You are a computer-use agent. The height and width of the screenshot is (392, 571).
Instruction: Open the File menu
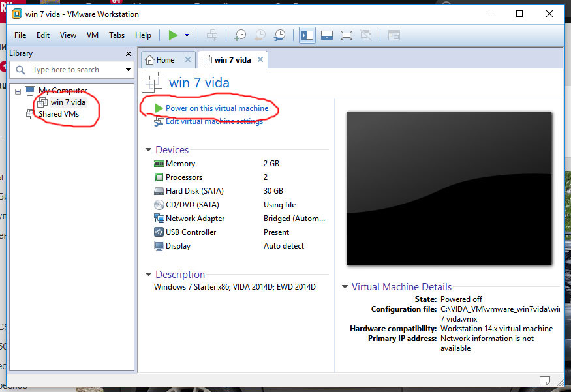pos(20,35)
